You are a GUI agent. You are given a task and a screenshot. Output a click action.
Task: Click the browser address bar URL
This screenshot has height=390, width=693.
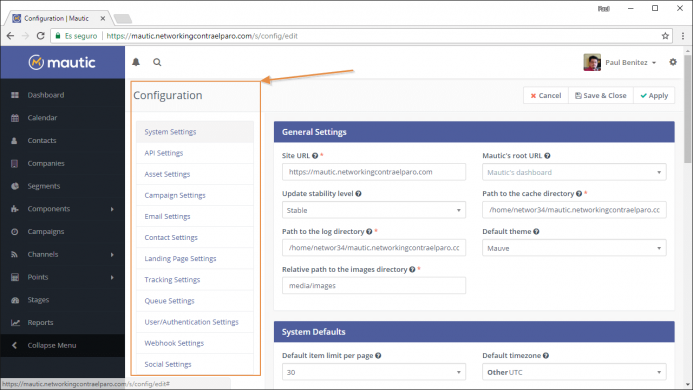pos(202,36)
